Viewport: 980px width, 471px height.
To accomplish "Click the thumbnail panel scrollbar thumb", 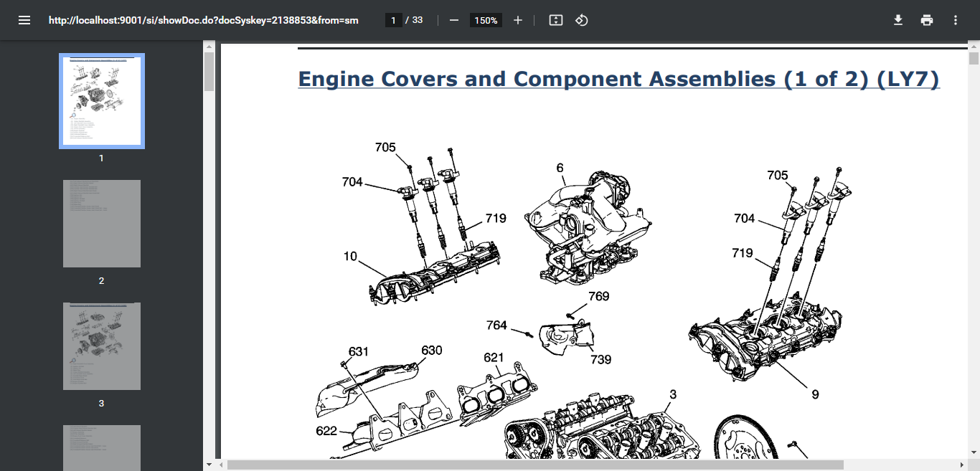I will click(209, 71).
